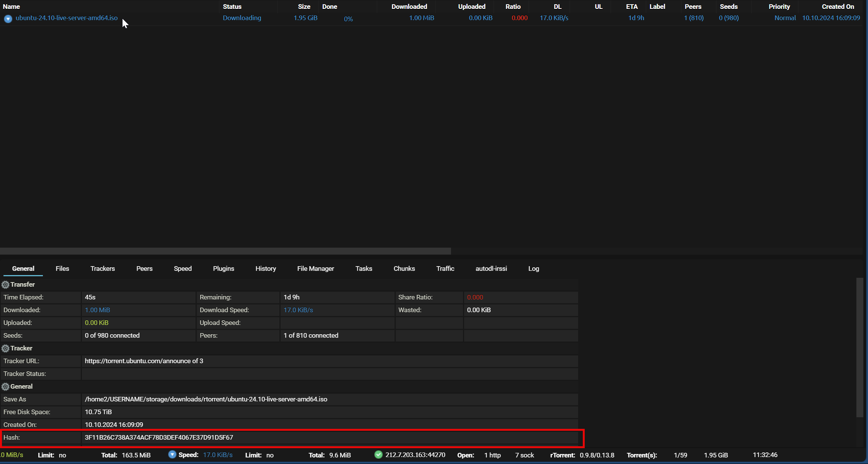
Task: Click the General section gear icon
Action: 5,387
